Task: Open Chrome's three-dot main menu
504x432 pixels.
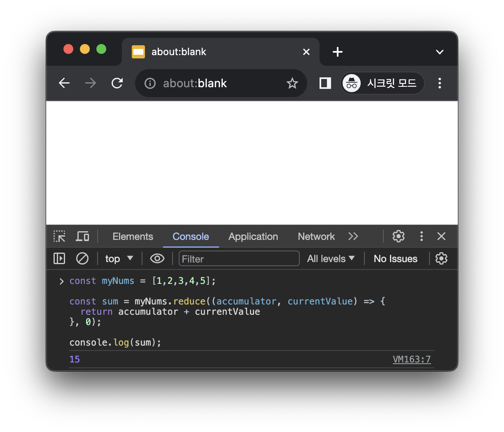Action: point(440,83)
